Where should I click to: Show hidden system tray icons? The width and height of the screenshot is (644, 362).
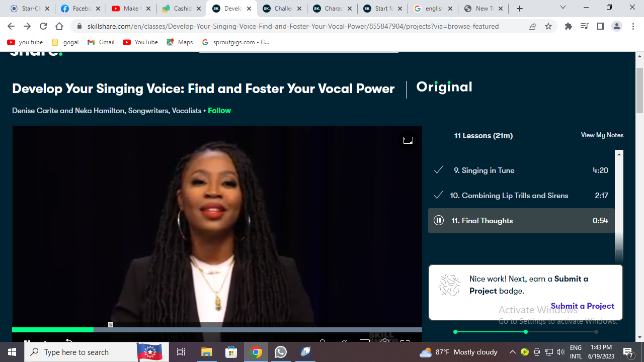pyautogui.click(x=512, y=352)
